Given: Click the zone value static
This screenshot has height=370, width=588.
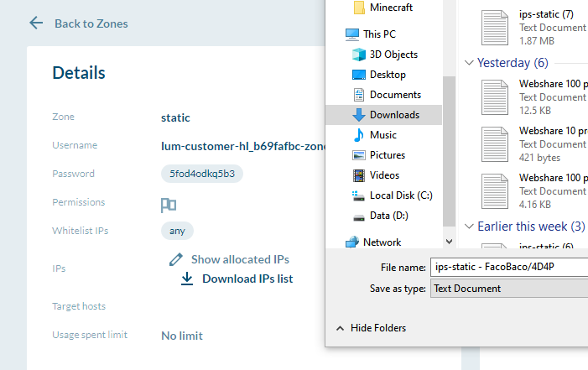Looking at the screenshot, I should (x=175, y=117).
